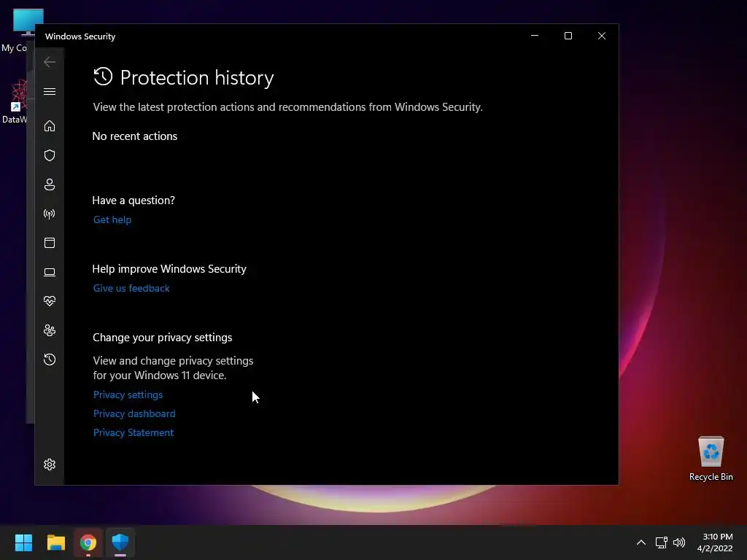Select Windows Security taskbar icon
Viewport: 747px width, 560px height.
[x=120, y=542]
